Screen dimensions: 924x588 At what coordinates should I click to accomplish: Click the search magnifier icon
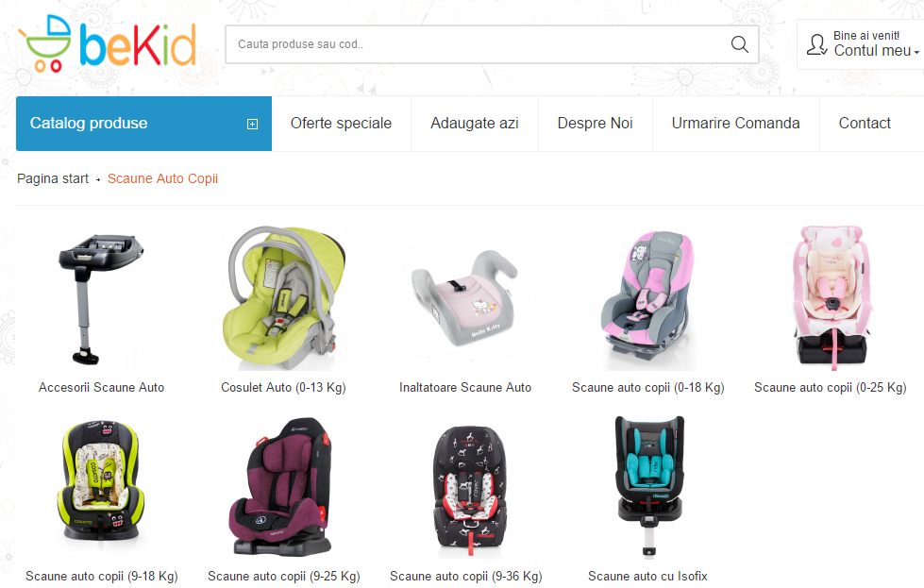740,44
